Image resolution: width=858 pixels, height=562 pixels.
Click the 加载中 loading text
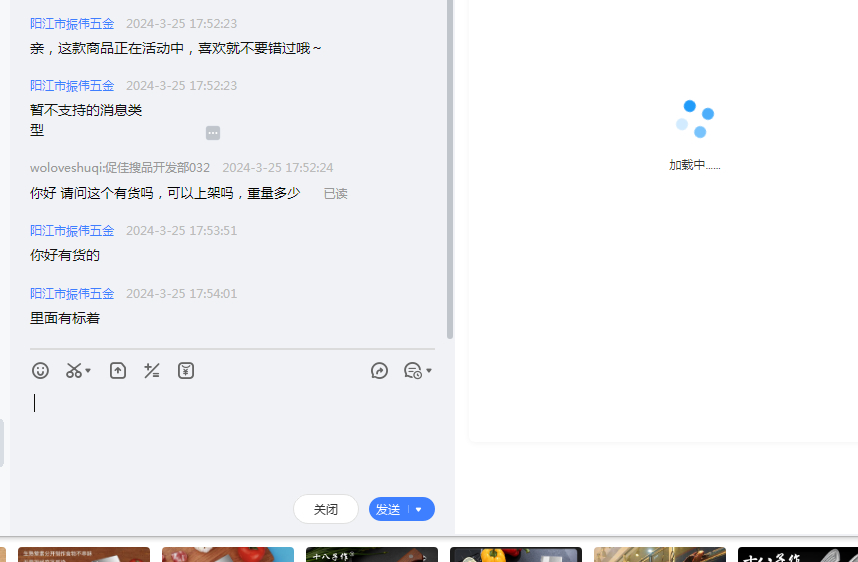(694, 165)
